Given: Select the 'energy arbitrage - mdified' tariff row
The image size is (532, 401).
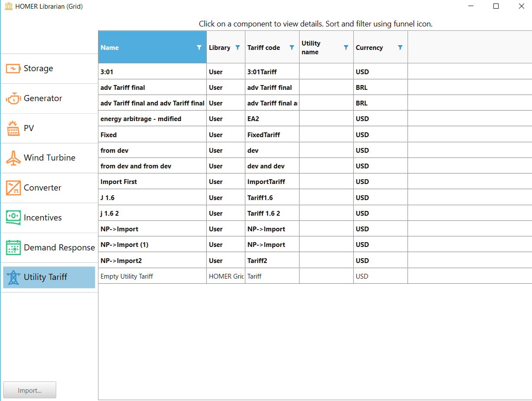Looking at the screenshot, I should pyautogui.click(x=141, y=119).
